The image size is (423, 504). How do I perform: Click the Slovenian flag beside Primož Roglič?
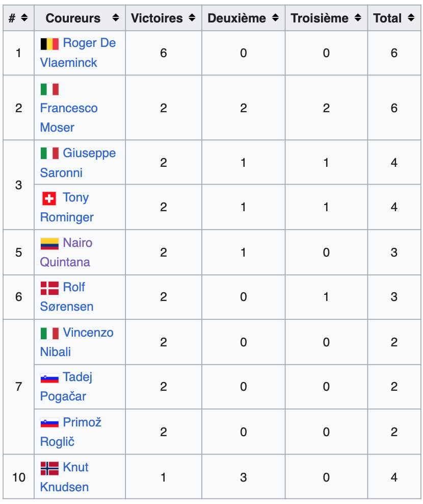[x=49, y=423]
